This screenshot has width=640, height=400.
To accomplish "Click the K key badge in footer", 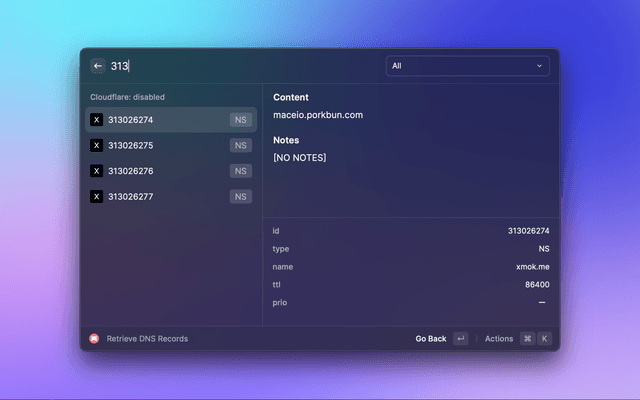I will 545,339.
